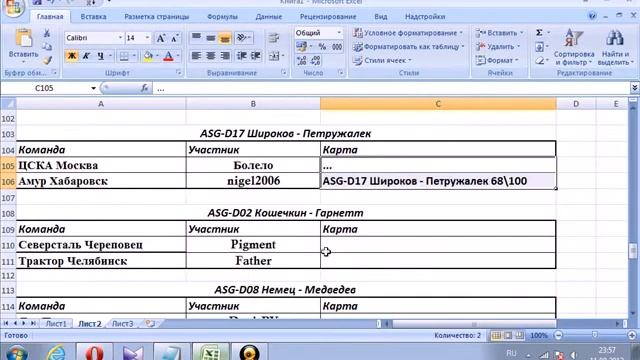Click the fill color bucket icon
Viewport: 640px width, 360px height.
148,56
